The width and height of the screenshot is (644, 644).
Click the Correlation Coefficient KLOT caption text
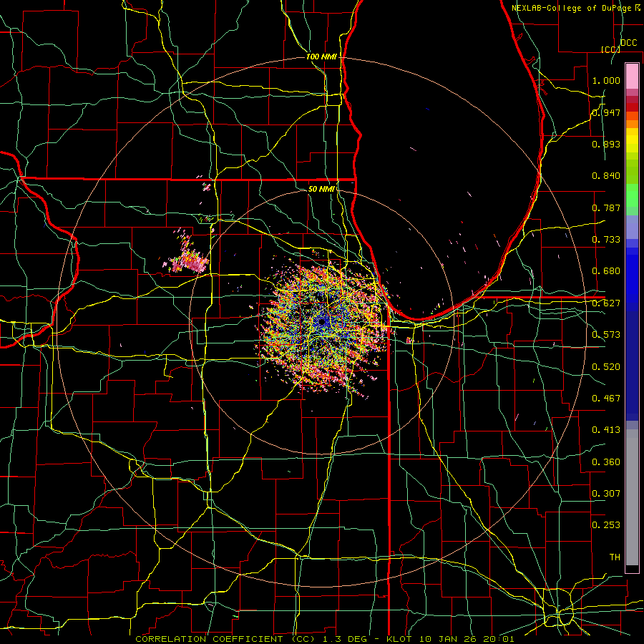coord(324,639)
